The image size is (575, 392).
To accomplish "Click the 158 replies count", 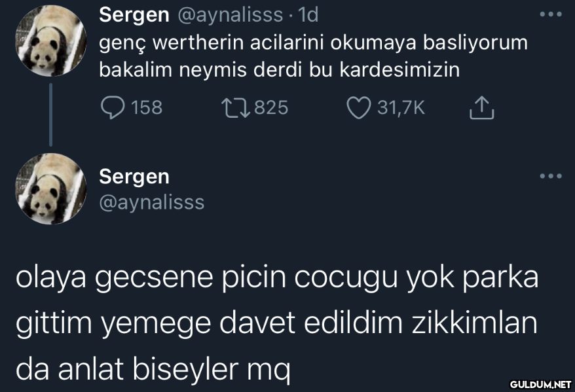I will point(147,108).
